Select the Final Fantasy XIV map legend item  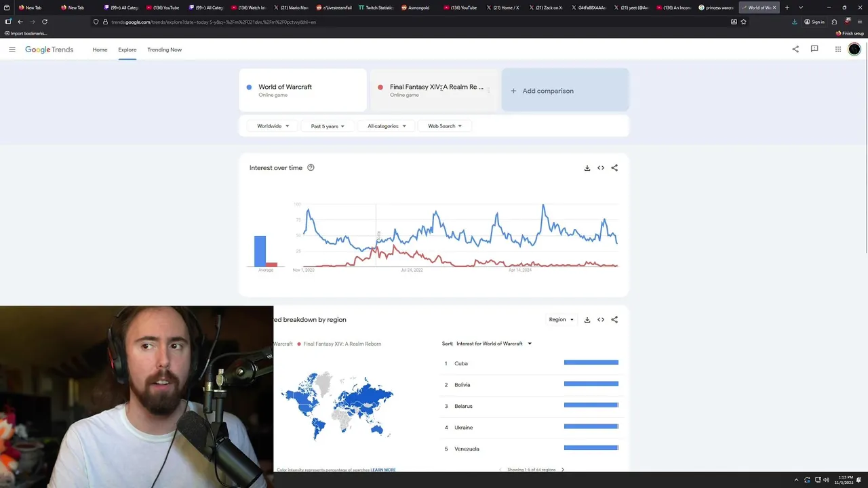click(x=339, y=344)
